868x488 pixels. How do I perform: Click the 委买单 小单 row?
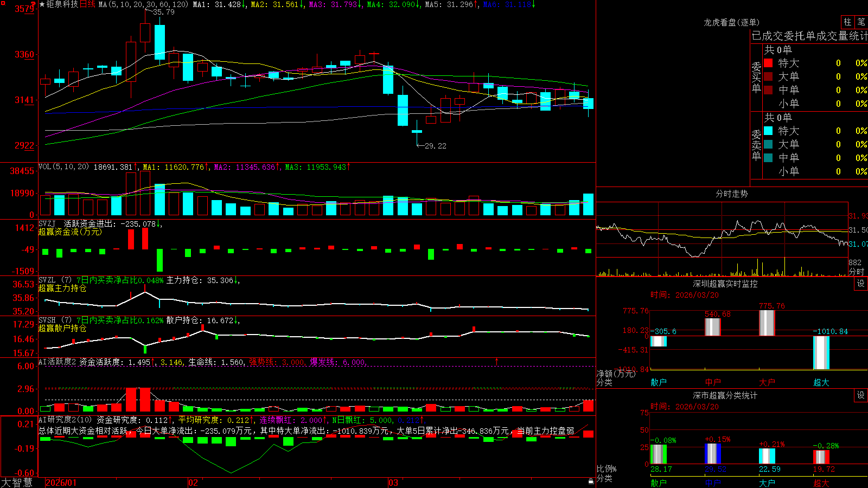coord(815,104)
